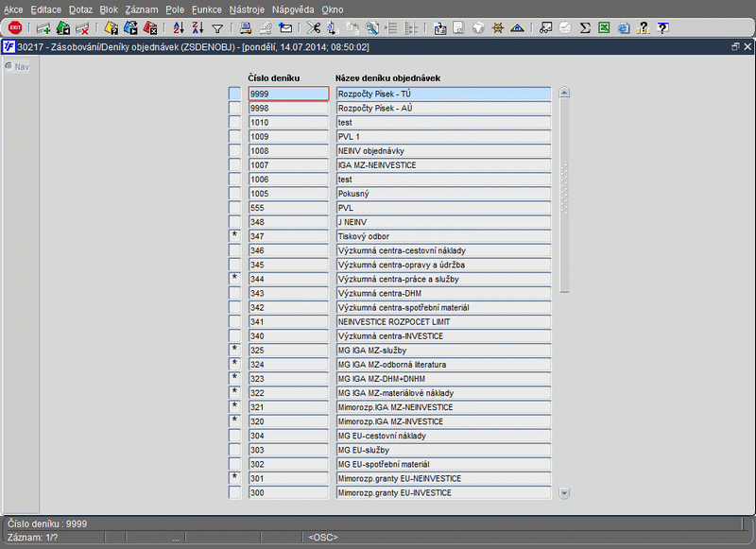This screenshot has width=756, height=549.
Task: Click the red EXIT icon
Action: point(15,28)
